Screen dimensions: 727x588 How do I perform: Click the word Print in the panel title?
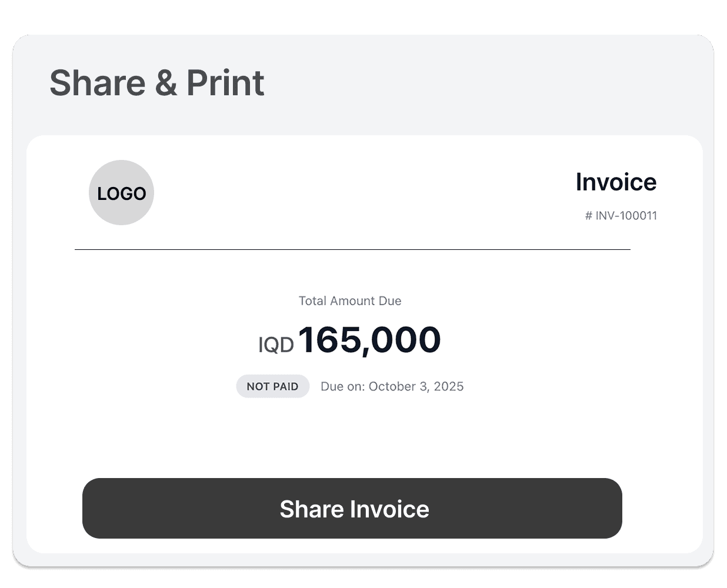[x=225, y=83]
